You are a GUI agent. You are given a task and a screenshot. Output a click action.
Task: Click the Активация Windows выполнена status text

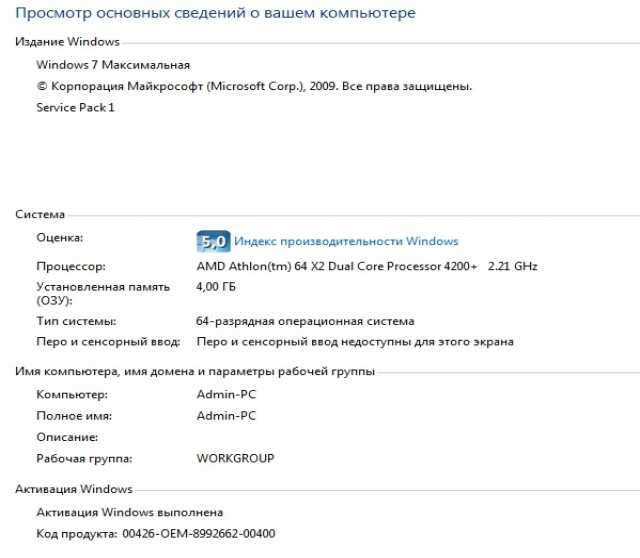(130, 512)
